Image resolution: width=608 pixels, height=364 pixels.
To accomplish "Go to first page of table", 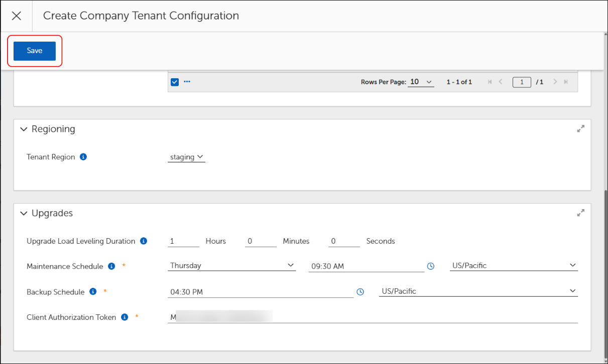I will point(490,82).
